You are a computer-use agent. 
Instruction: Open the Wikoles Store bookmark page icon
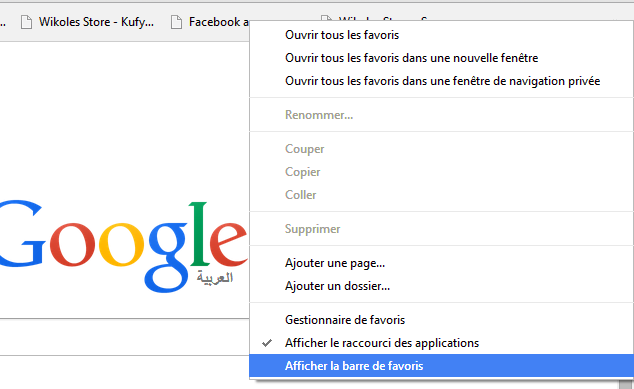point(26,22)
